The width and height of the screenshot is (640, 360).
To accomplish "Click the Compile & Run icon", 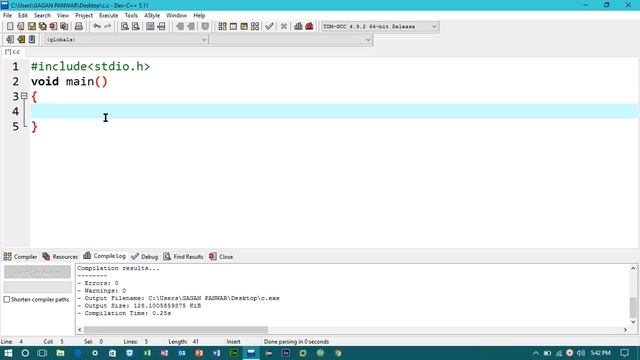I will click(x=244, y=27).
